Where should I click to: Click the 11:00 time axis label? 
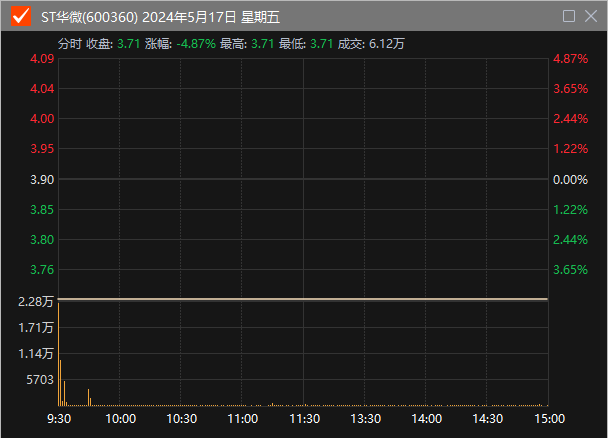point(243,419)
